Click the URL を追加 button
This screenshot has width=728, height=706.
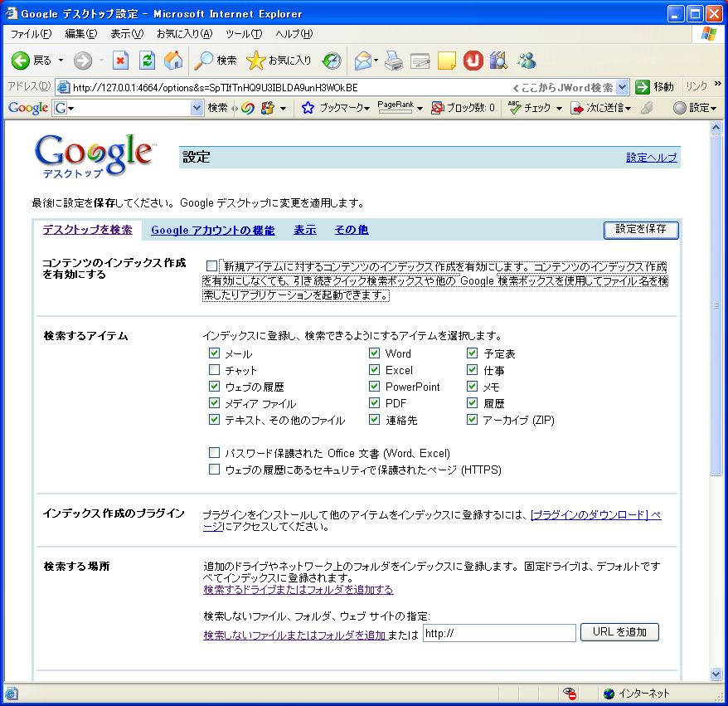pyautogui.click(x=619, y=632)
